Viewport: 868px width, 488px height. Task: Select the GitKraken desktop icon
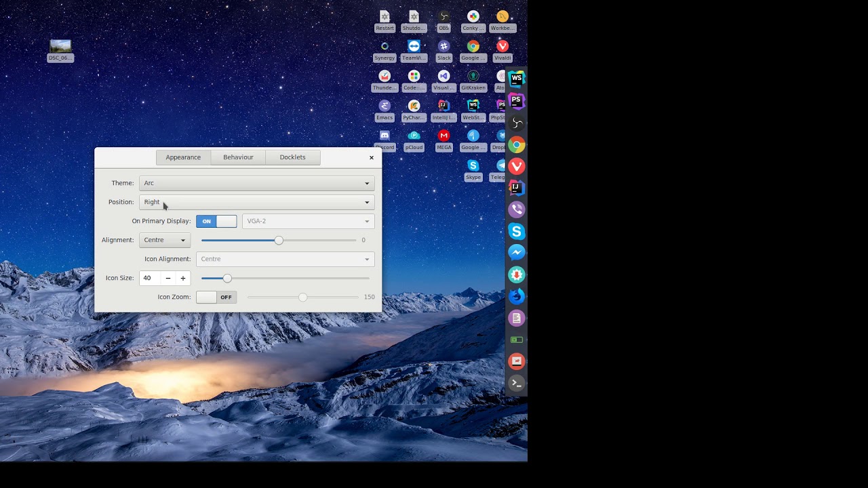[473, 81]
